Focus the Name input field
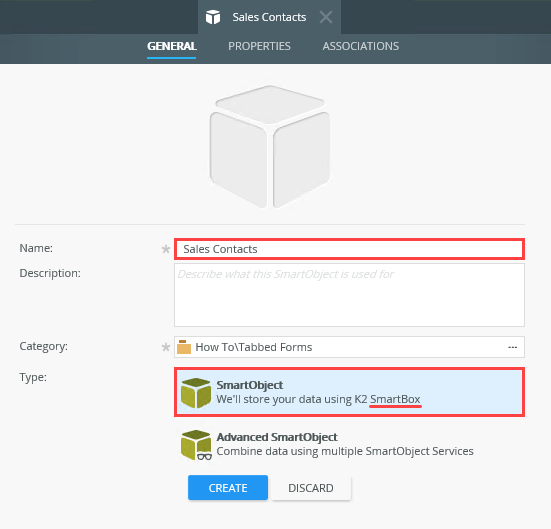The height and width of the screenshot is (529, 551). coord(349,249)
